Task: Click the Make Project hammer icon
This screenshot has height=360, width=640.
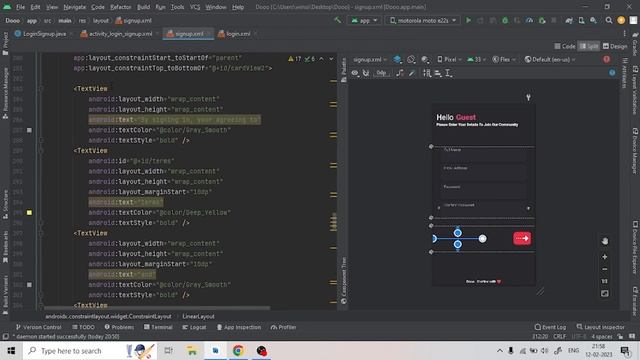Action: tap(338, 20)
